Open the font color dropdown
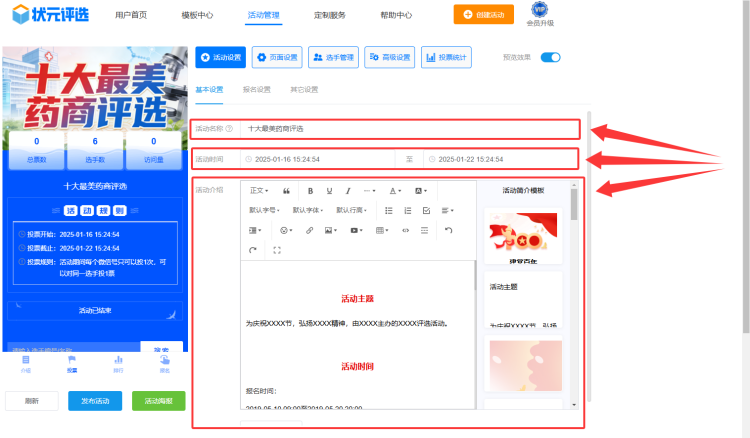This screenshot has width=750, height=438. 395,191
